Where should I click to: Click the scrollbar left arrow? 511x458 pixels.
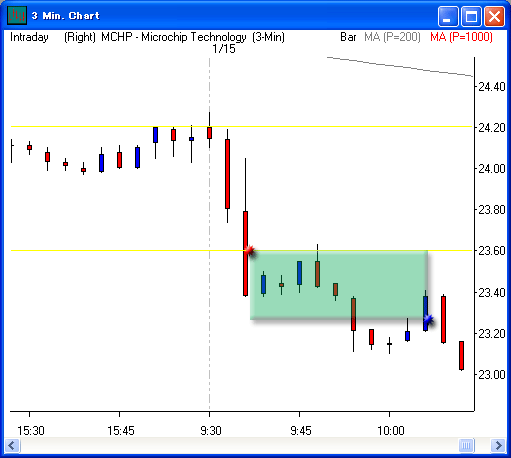click(13, 445)
